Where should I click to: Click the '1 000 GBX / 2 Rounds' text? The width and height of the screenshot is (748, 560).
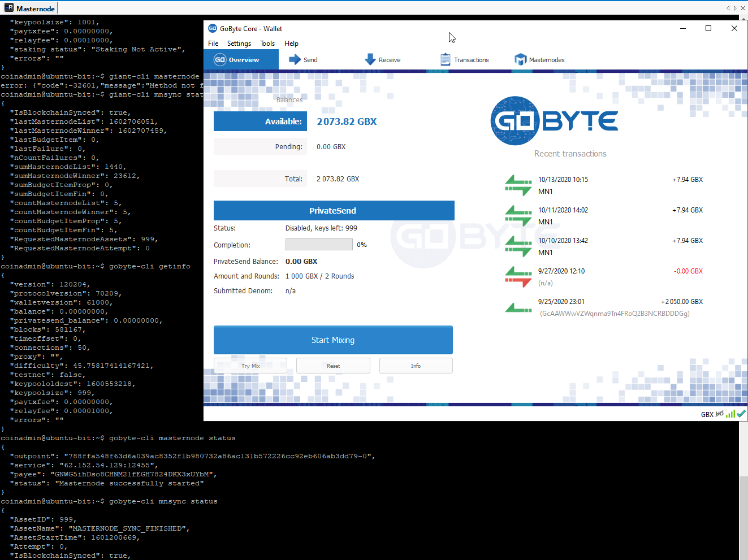click(x=320, y=276)
